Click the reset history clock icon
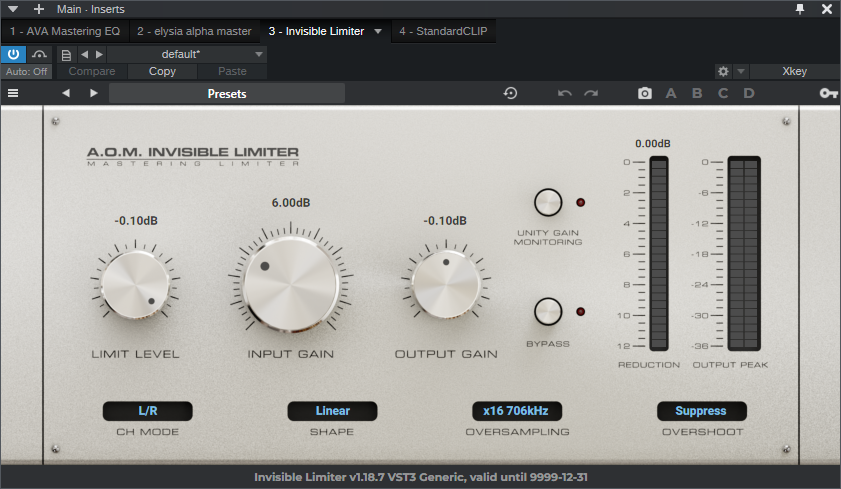 (x=510, y=93)
